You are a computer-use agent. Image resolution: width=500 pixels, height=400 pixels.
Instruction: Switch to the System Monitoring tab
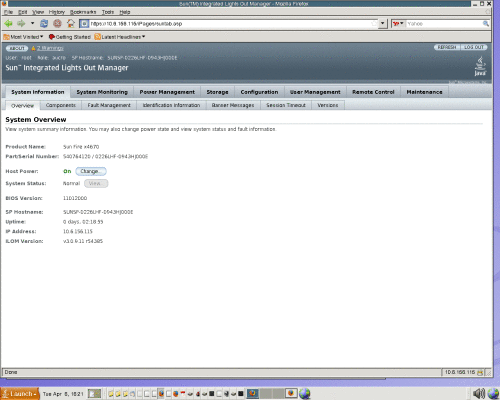(x=102, y=92)
